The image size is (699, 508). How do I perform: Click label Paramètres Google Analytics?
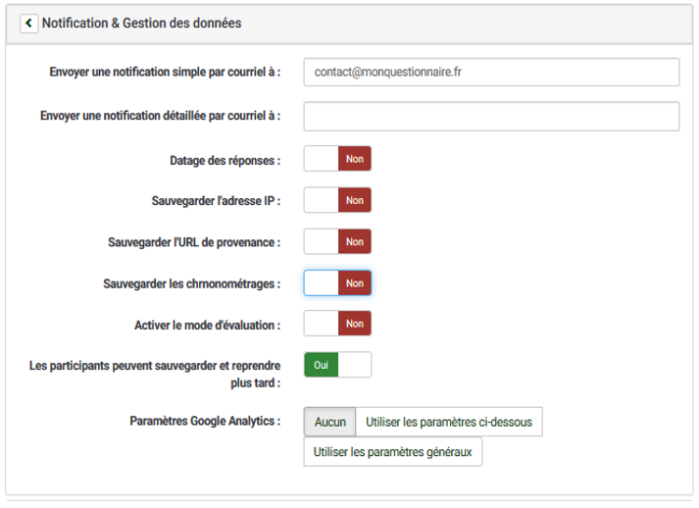tap(205, 421)
